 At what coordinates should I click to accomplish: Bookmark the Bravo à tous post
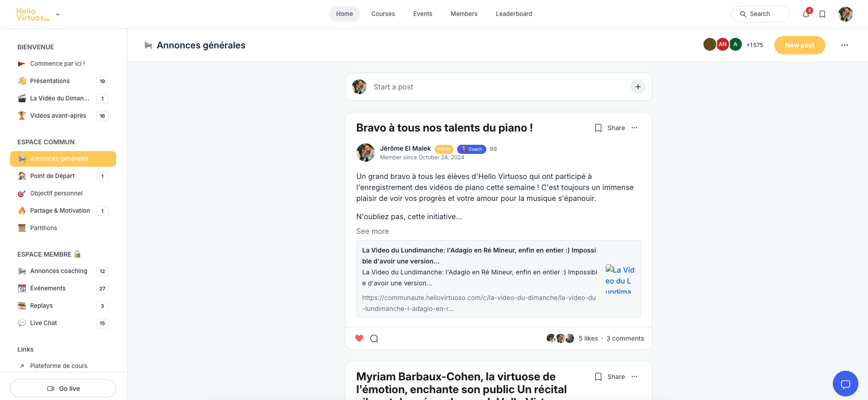[x=598, y=128]
